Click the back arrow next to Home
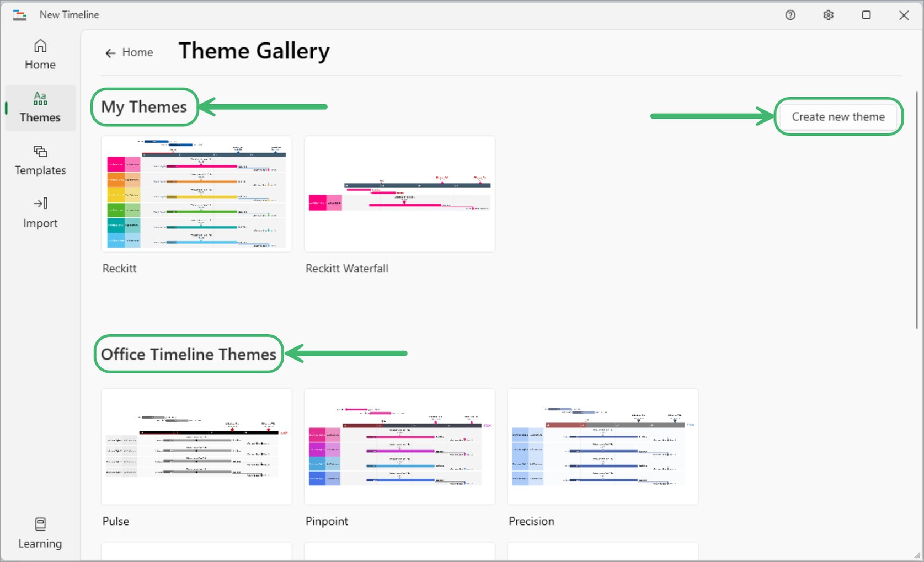This screenshot has height=562, width=924. click(110, 52)
